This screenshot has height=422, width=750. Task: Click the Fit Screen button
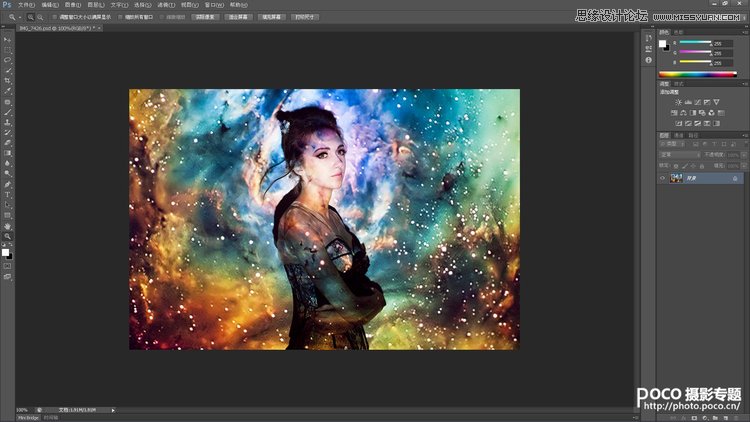click(240, 17)
